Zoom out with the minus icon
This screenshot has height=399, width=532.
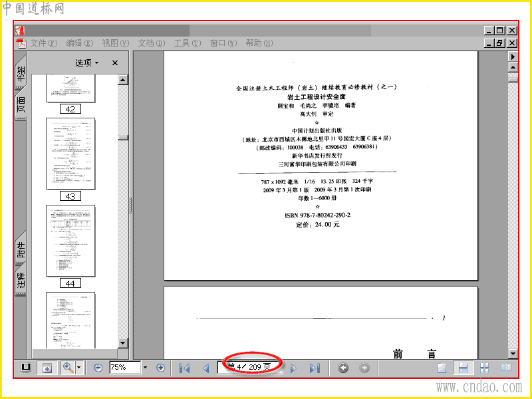click(98, 368)
